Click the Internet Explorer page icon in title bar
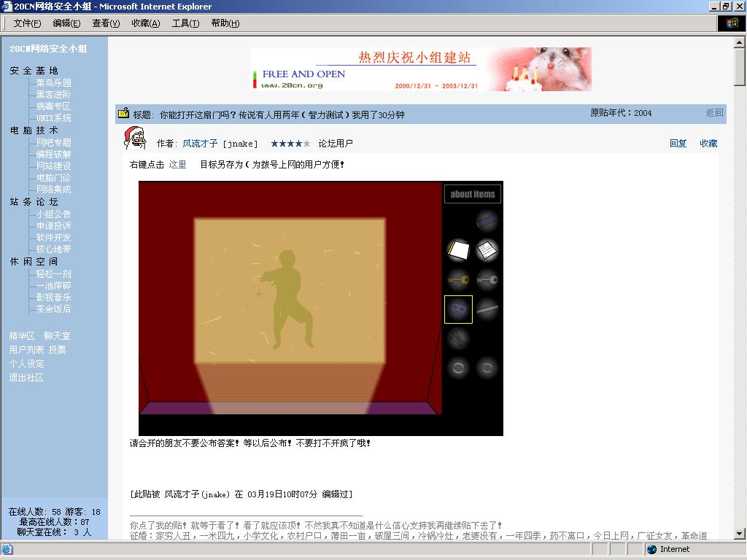The width and height of the screenshot is (747, 560). pyautogui.click(x=7, y=6)
